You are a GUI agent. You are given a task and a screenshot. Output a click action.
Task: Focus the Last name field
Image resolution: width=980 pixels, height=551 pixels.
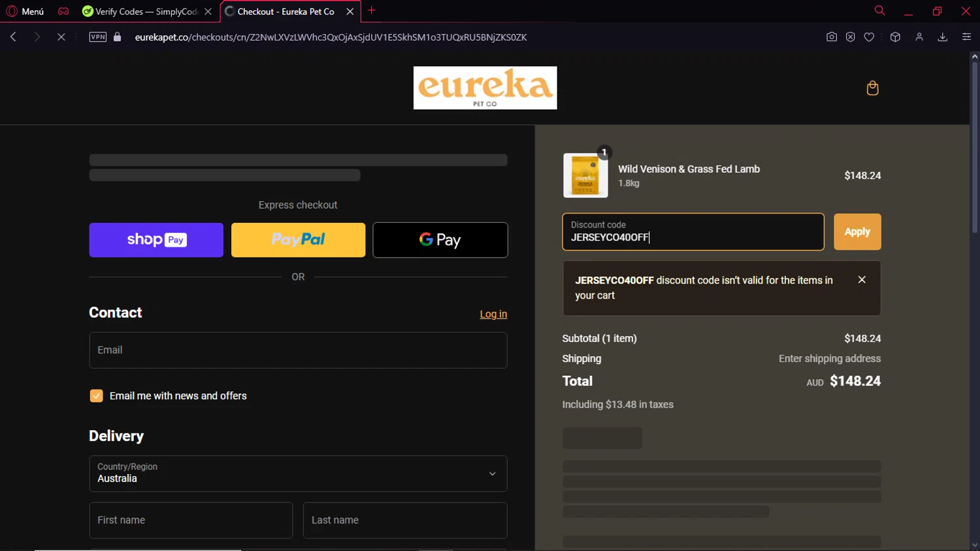[405, 520]
